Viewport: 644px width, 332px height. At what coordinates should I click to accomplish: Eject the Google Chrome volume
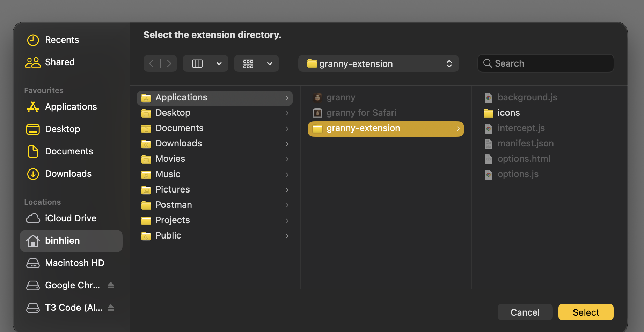[111, 285]
